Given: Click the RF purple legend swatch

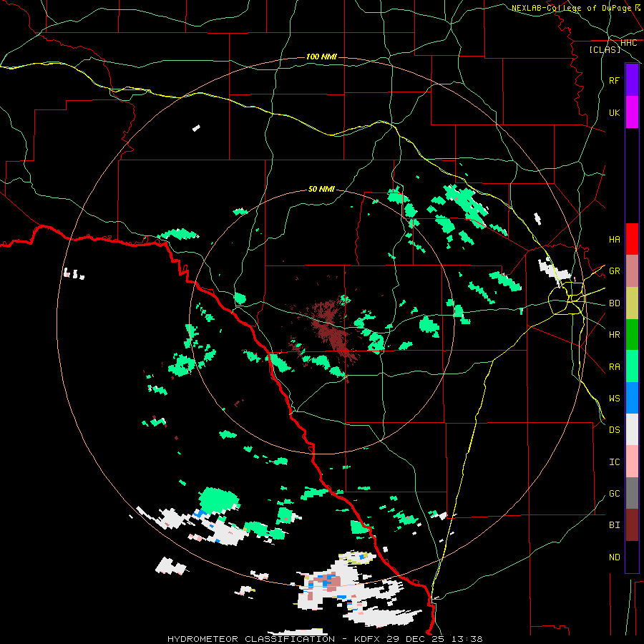Looking at the screenshot, I should click(632, 80).
